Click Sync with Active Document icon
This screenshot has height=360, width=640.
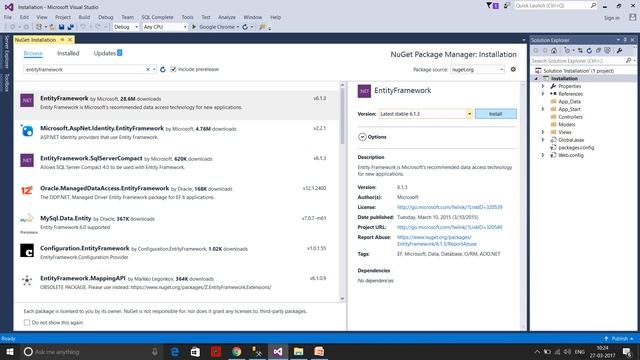pos(580,51)
